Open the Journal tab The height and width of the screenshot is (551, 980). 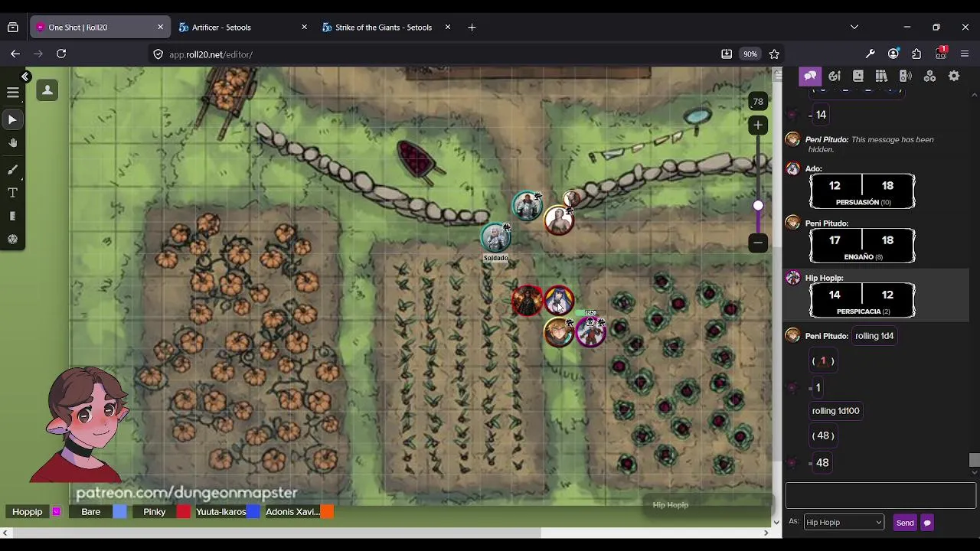click(858, 76)
